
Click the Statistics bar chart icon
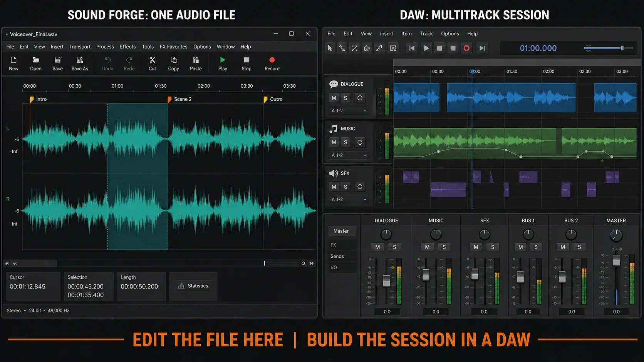[181, 286]
